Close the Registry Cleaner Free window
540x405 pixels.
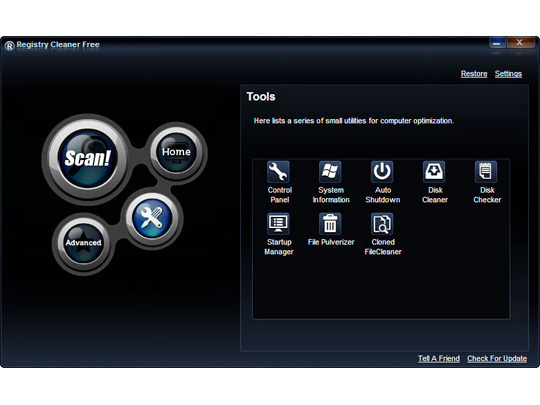pyautogui.click(x=520, y=43)
